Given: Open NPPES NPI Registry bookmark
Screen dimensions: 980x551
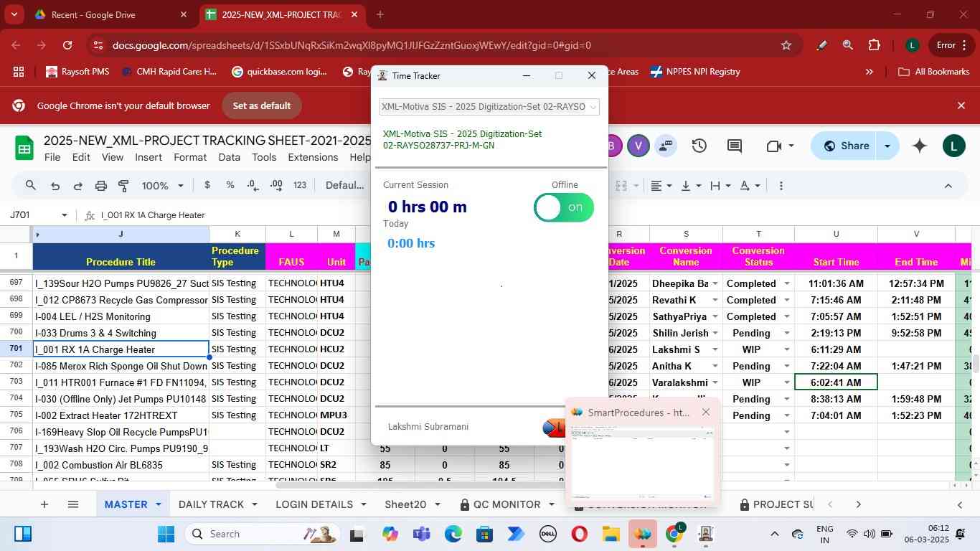Looking at the screenshot, I should [695, 72].
